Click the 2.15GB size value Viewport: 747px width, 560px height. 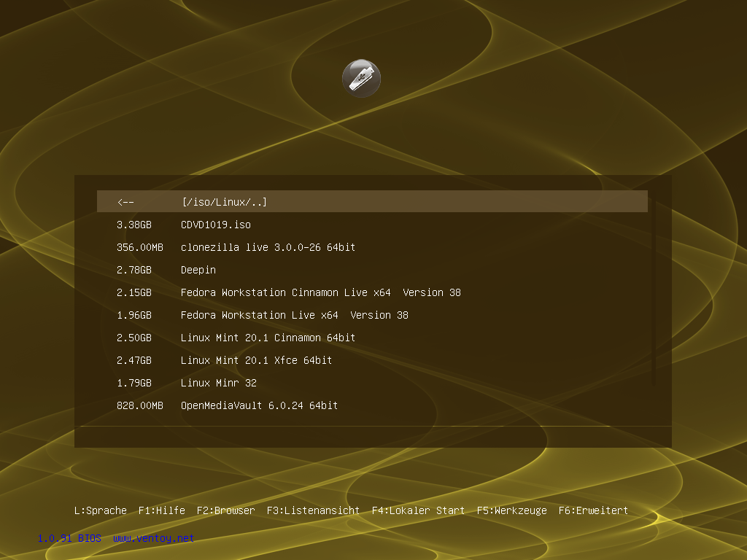coord(134,292)
